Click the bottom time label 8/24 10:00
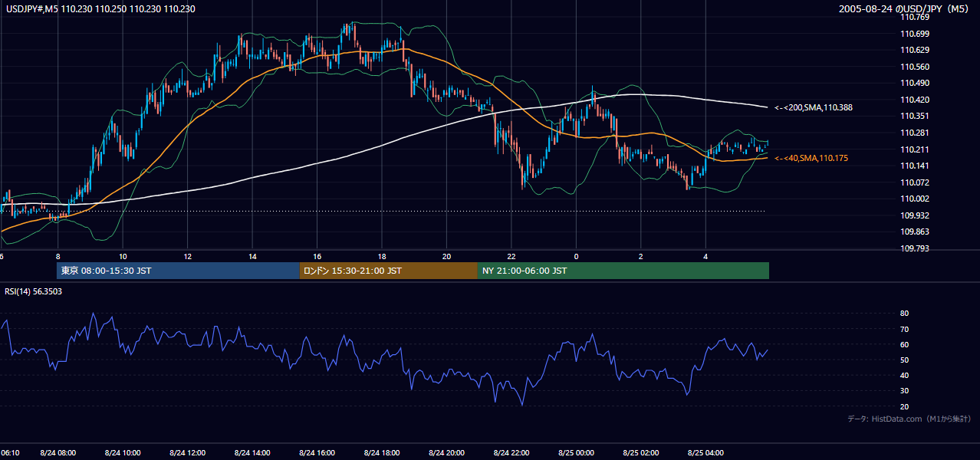The height and width of the screenshot is (460, 980). [123, 453]
